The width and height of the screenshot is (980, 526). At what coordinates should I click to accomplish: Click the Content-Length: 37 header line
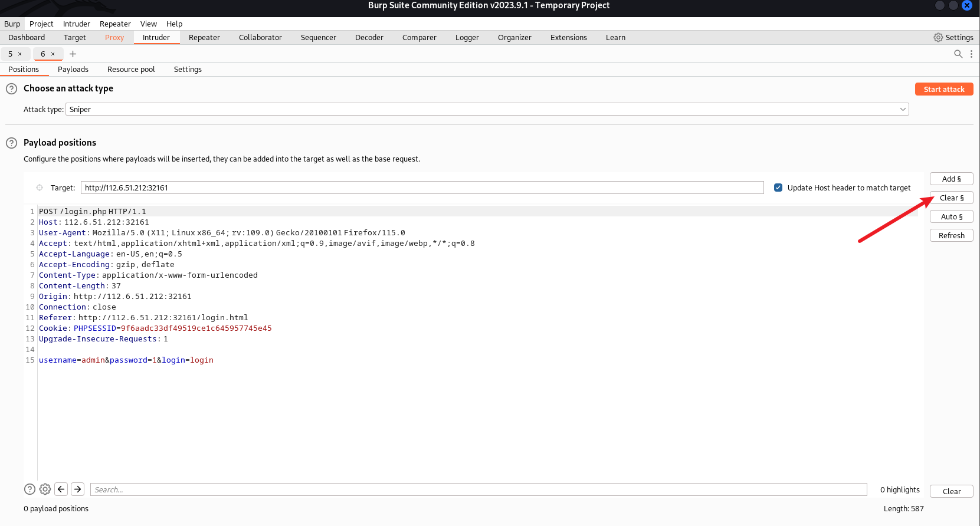pyautogui.click(x=80, y=285)
